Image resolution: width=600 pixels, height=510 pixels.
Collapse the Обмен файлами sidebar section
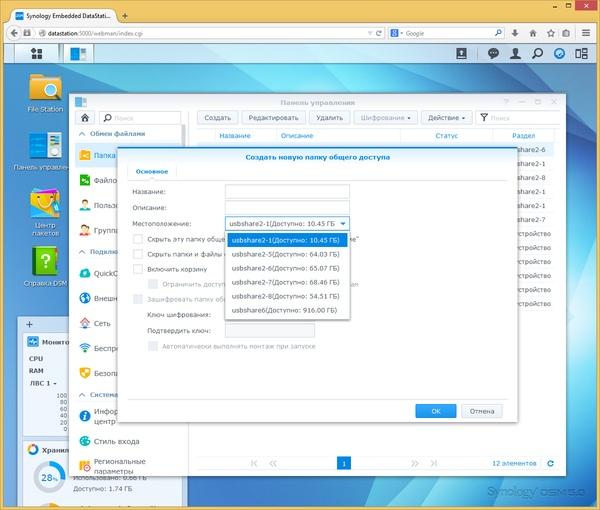[x=82, y=134]
